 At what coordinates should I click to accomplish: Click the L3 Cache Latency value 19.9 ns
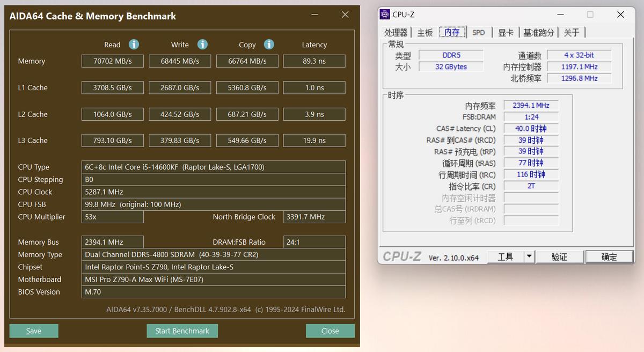[x=314, y=141]
